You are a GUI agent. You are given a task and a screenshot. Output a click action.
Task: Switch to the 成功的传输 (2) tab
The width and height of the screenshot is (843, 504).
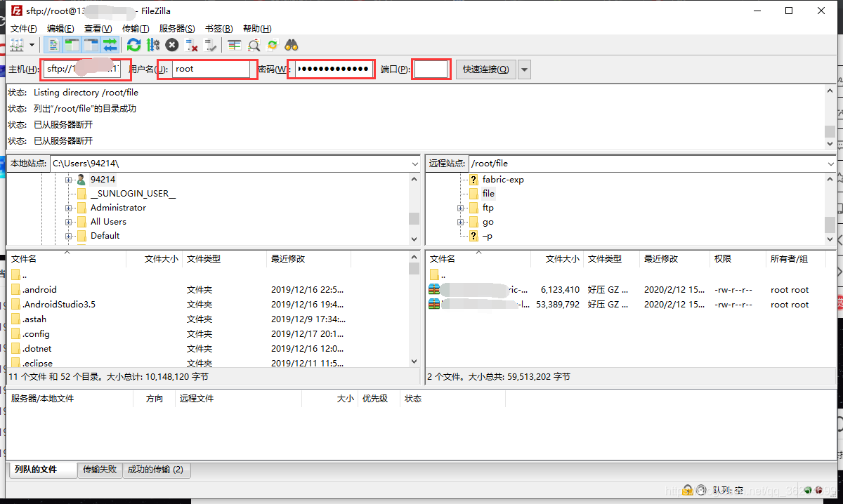click(x=155, y=470)
